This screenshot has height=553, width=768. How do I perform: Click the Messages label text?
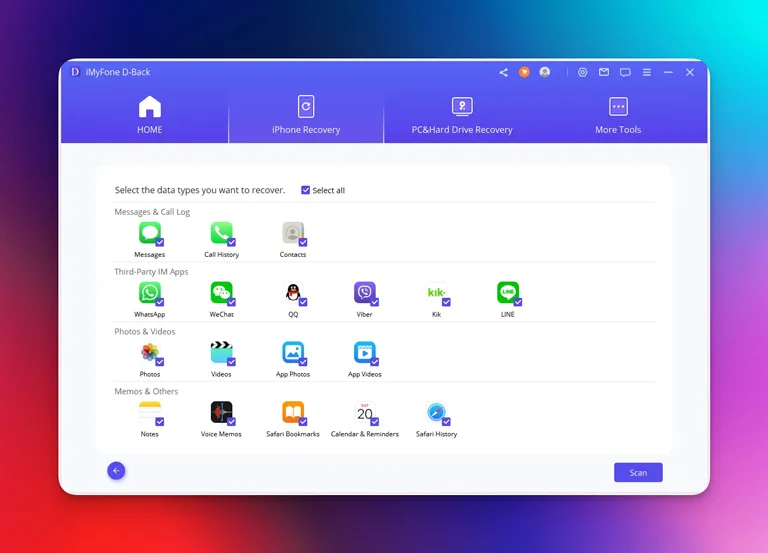pyautogui.click(x=150, y=255)
